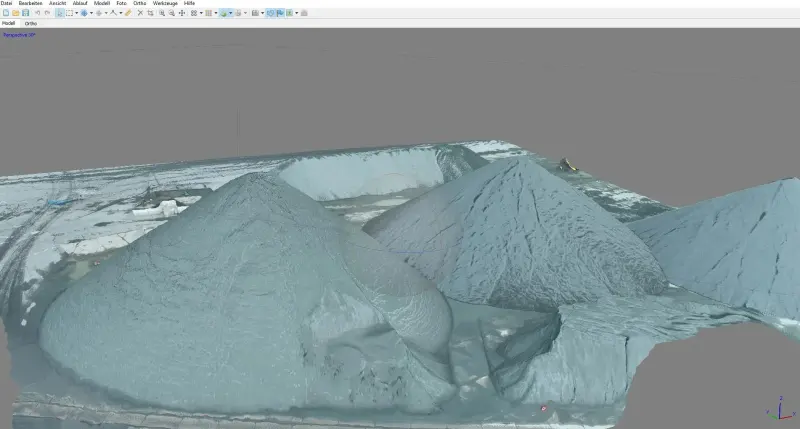The height and width of the screenshot is (429, 800).
Task: Redo the last undone action
Action: [47, 13]
